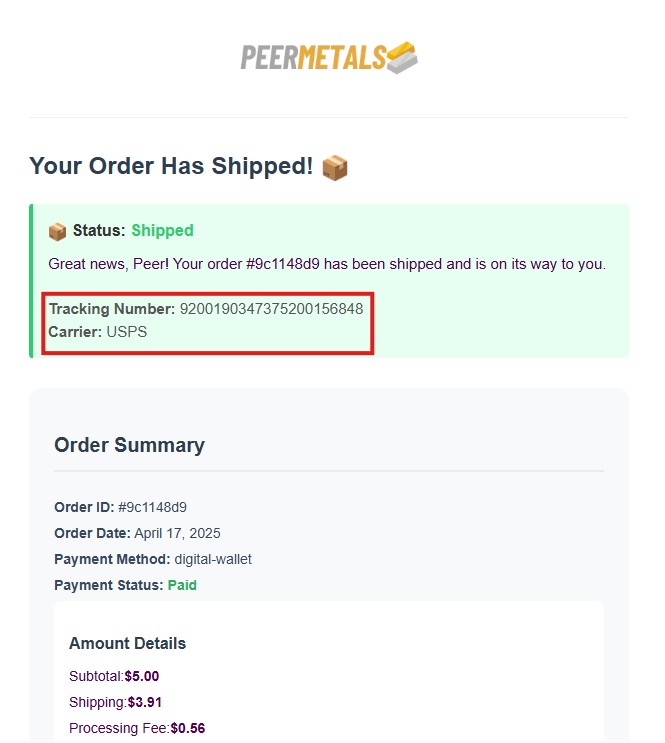Click the digital-wallet payment method text
The width and height of the screenshot is (665, 743).
(213, 560)
